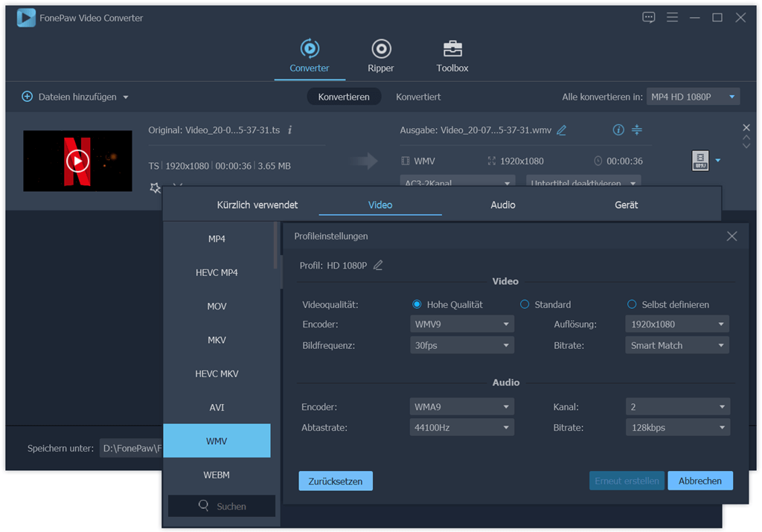The height and width of the screenshot is (532, 762).
Task: Open the Auflösung 1920x1080 dropdown
Action: [x=677, y=324]
